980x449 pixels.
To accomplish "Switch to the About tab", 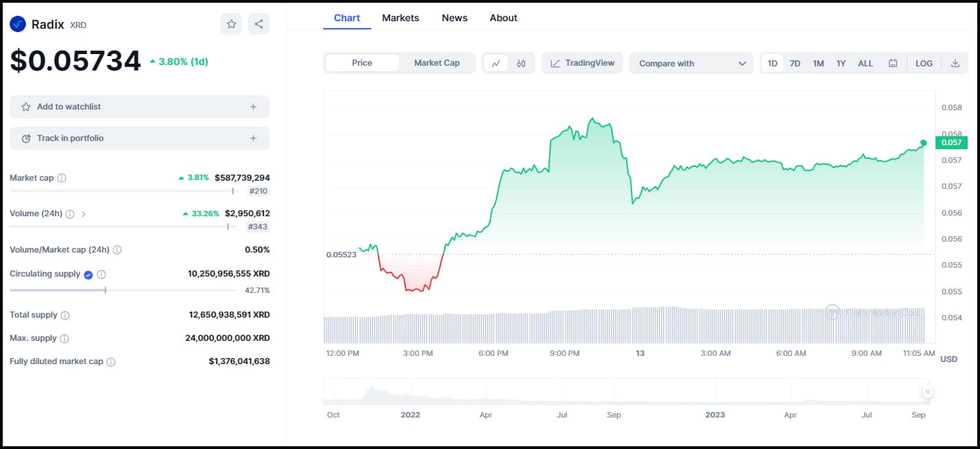I will point(503,18).
